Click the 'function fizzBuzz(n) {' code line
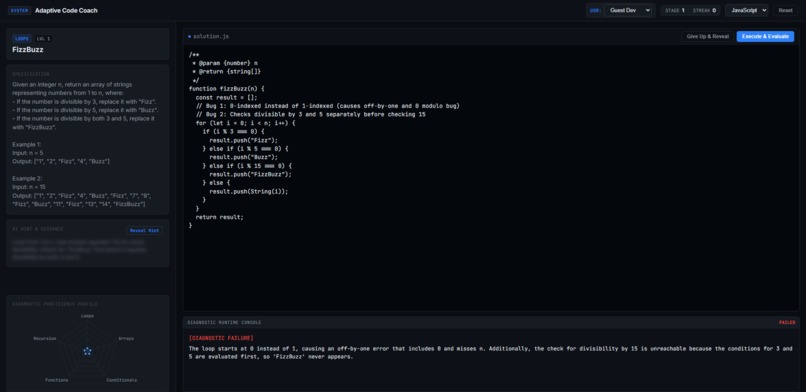 pos(228,88)
